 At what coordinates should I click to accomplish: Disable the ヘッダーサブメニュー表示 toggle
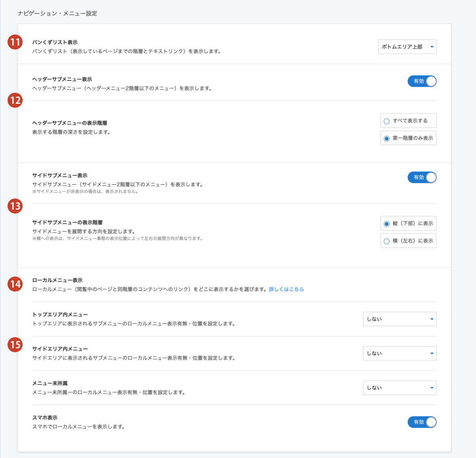pos(422,81)
